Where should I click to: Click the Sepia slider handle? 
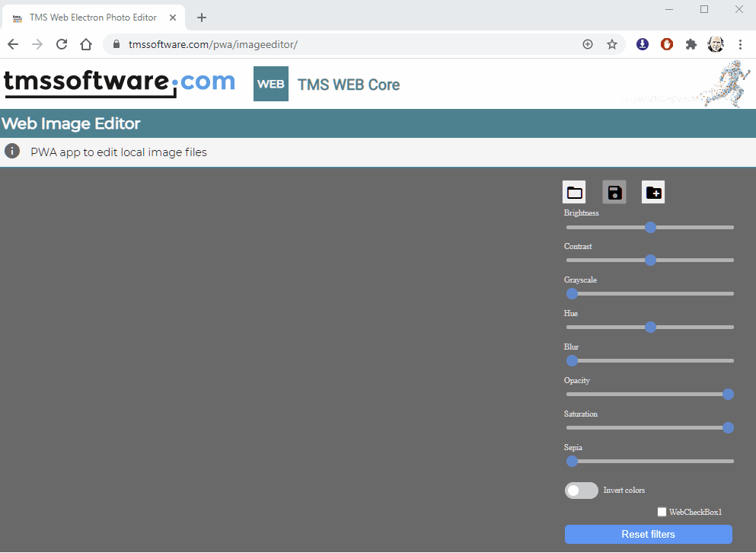[572, 462]
